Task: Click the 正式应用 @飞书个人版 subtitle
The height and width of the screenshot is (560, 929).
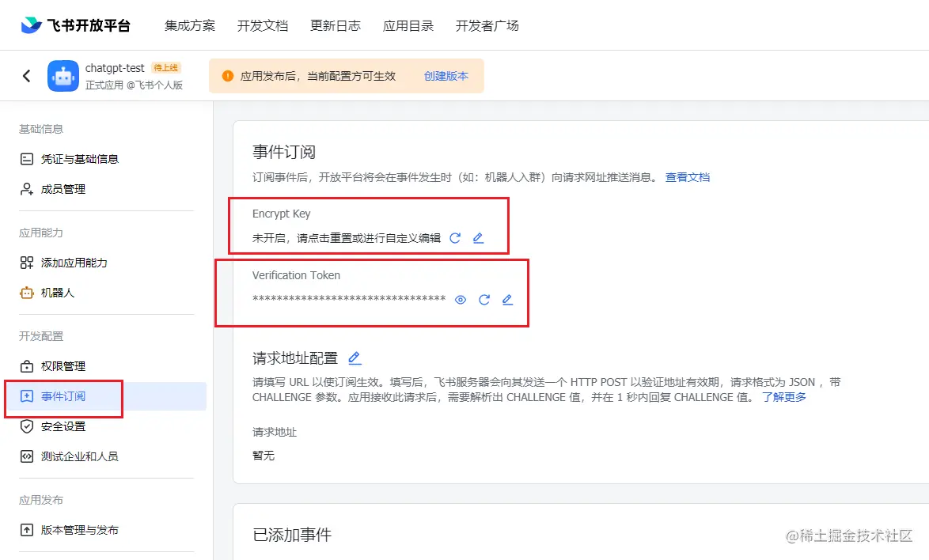Action: [x=135, y=85]
